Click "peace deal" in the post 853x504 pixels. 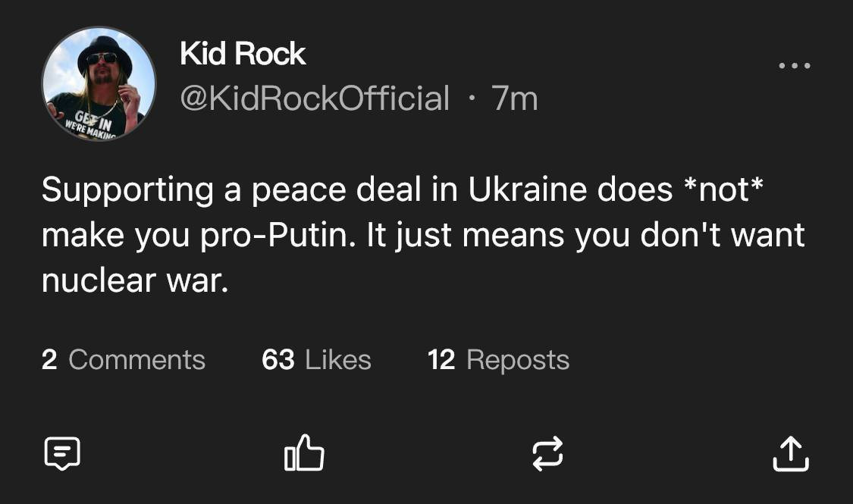[x=336, y=190]
